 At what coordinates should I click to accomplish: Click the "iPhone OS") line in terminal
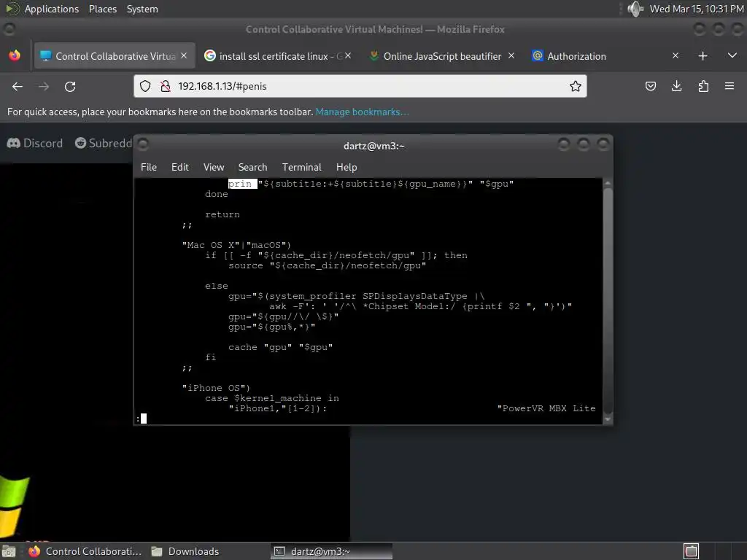(x=216, y=388)
